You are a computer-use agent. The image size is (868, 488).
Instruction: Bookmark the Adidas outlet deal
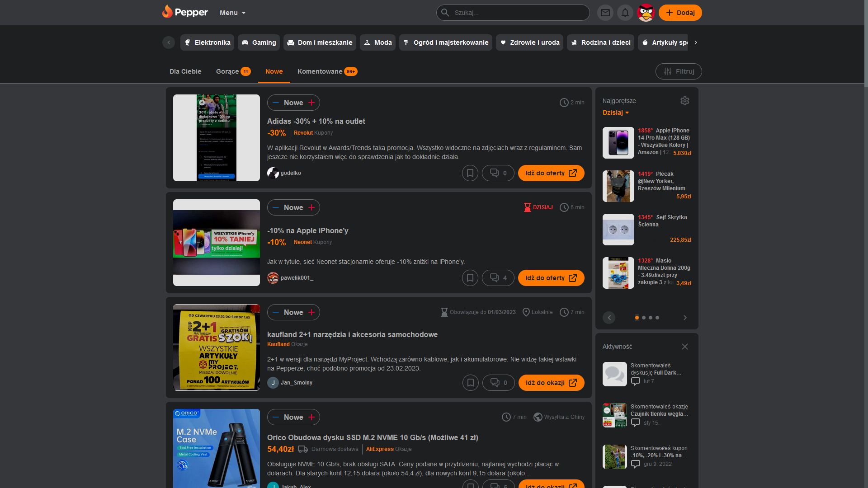[470, 173]
